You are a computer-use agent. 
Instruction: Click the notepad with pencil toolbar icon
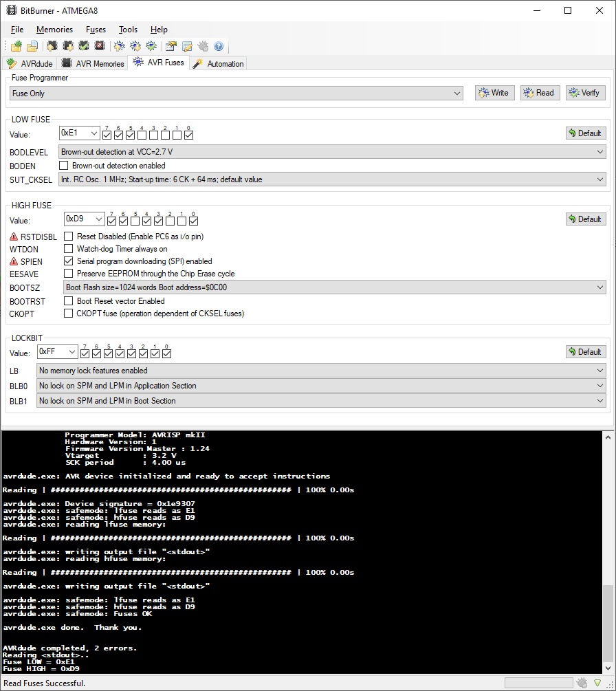pyautogui.click(x=187, y=46)
